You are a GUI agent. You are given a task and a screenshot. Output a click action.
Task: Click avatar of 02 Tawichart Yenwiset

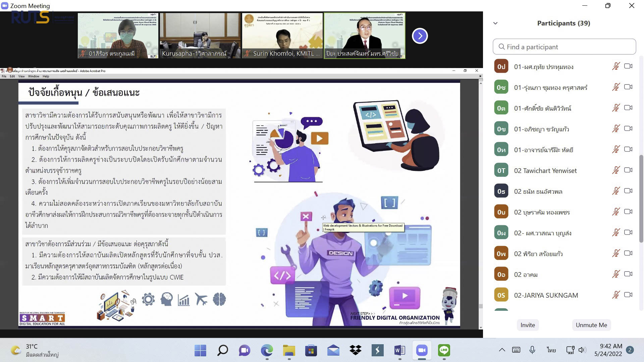[501, 170]
